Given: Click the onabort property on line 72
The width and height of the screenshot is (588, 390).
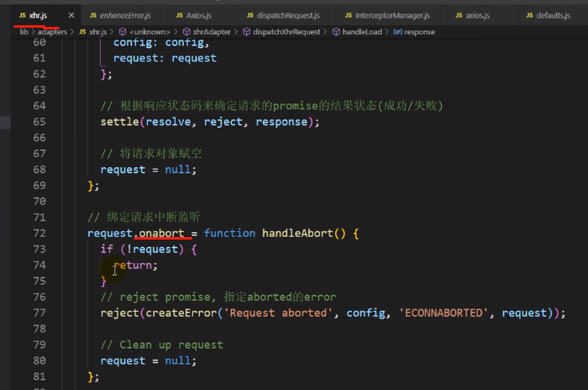Looking at the screenshot, I should [161, 234].
